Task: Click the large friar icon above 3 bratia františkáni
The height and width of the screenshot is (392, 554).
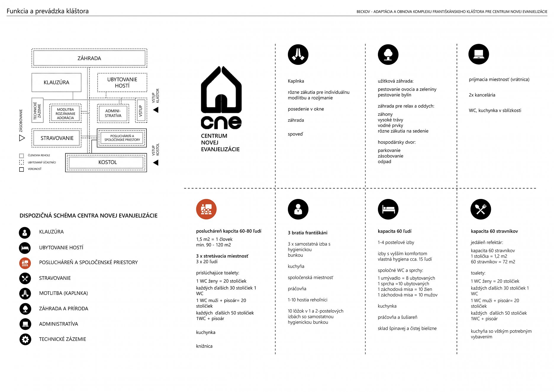Action: point(298,209)
